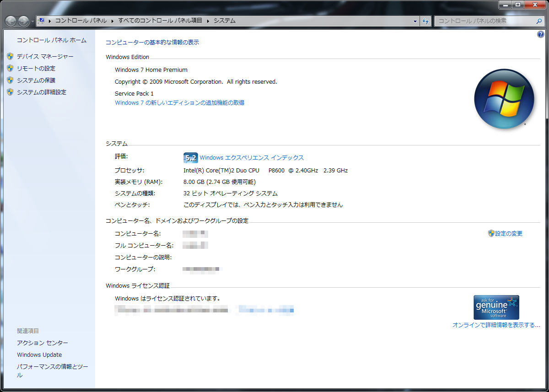Click コントロール パネル in the address breadcrumb
Image resolution: width=549 pixels, height=392 pixels.
coord(81,21)
